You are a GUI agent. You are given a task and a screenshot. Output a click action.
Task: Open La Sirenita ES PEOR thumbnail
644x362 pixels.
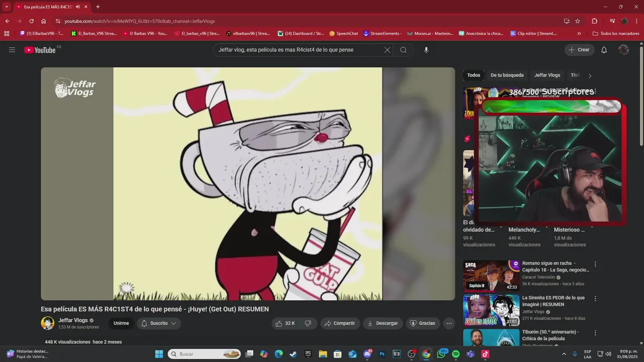tap(492, 310)
